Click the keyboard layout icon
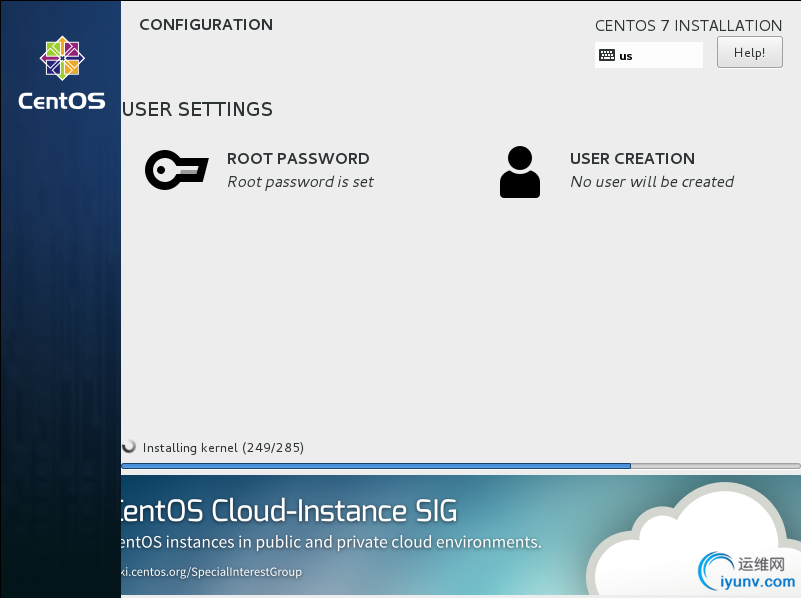This screenshot has width=801, height=598. coord(607,55)
